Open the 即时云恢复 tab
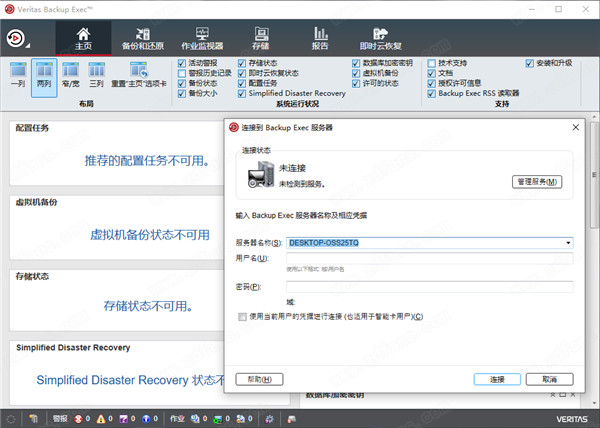 (380, 38)
